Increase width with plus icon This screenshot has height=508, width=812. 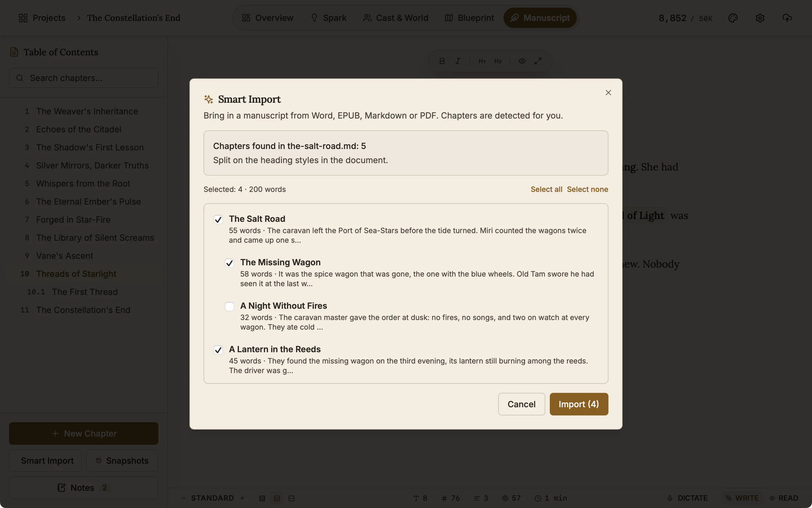242,498
